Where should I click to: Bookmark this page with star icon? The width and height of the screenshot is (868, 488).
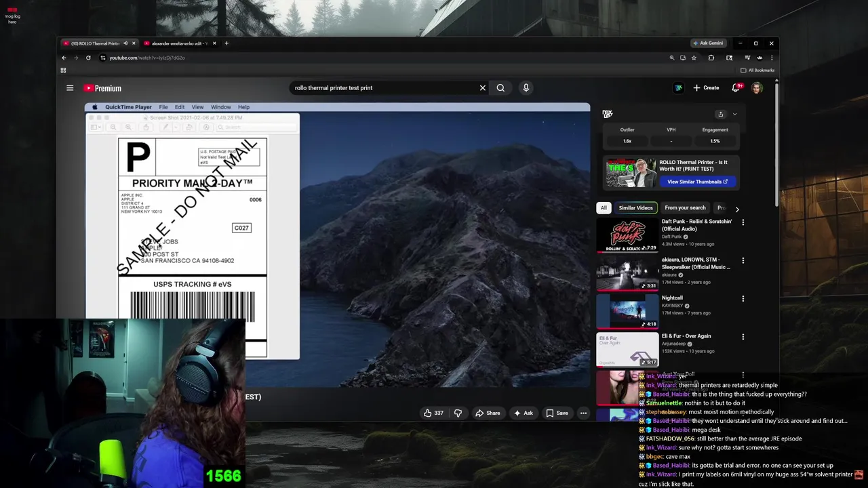(x=694, y=58)
